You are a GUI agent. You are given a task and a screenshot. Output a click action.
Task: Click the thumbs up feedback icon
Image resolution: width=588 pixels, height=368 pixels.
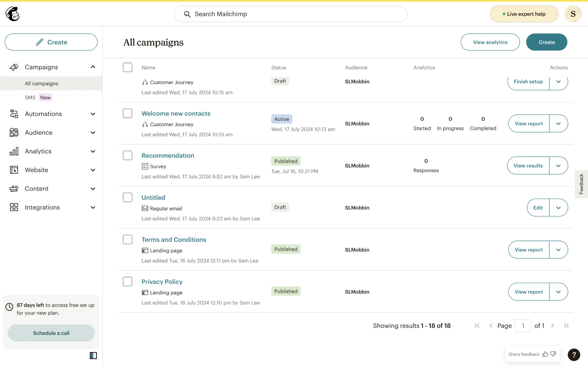545,354
